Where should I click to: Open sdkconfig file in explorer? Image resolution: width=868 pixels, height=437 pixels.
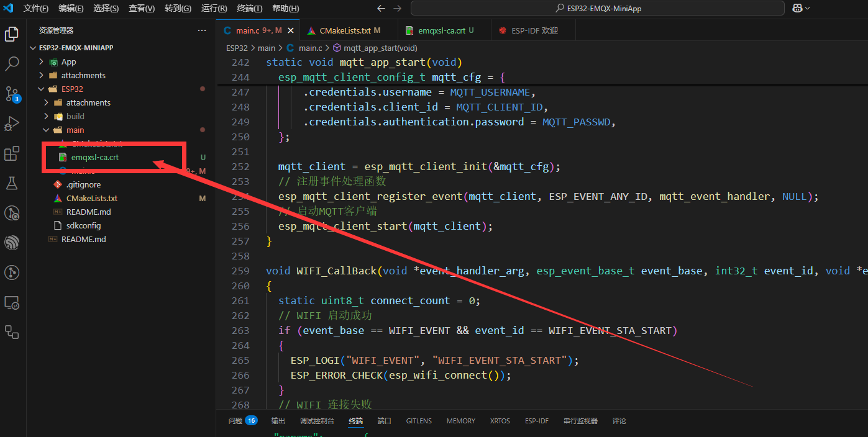point(83,225)
